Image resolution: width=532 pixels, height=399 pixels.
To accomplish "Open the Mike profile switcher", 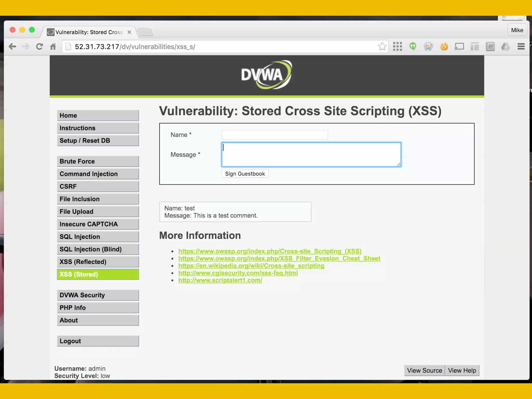I will [x=517, y=30].
